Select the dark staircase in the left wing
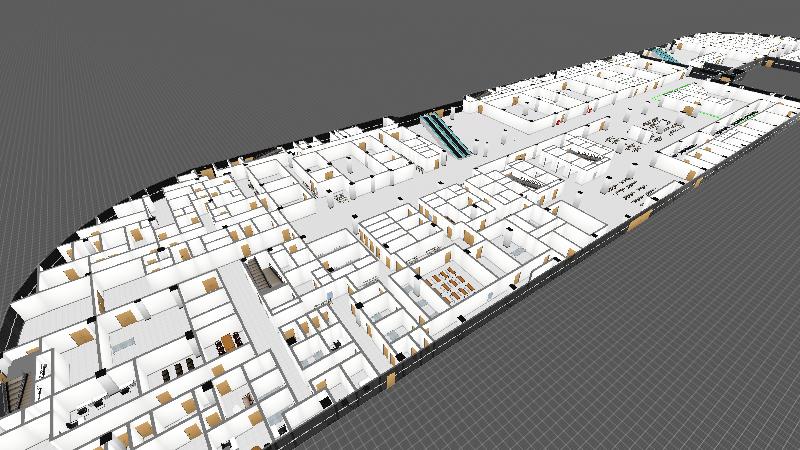 (x=262, y=274)
